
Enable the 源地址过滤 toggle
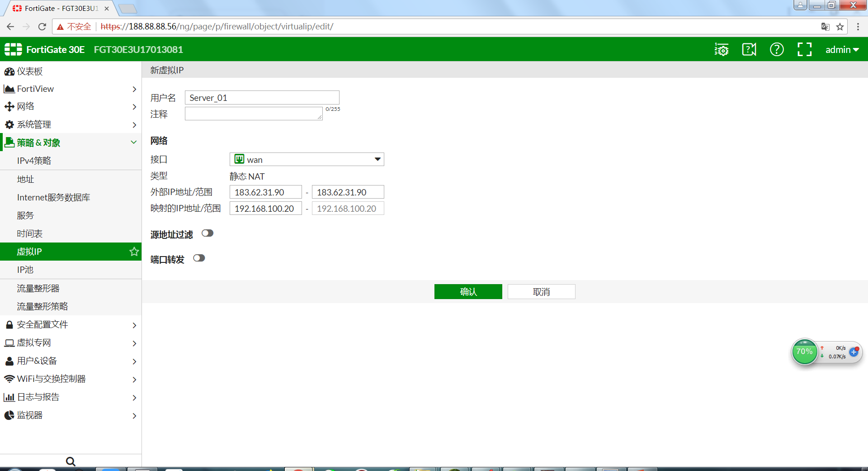coord(208,233)
